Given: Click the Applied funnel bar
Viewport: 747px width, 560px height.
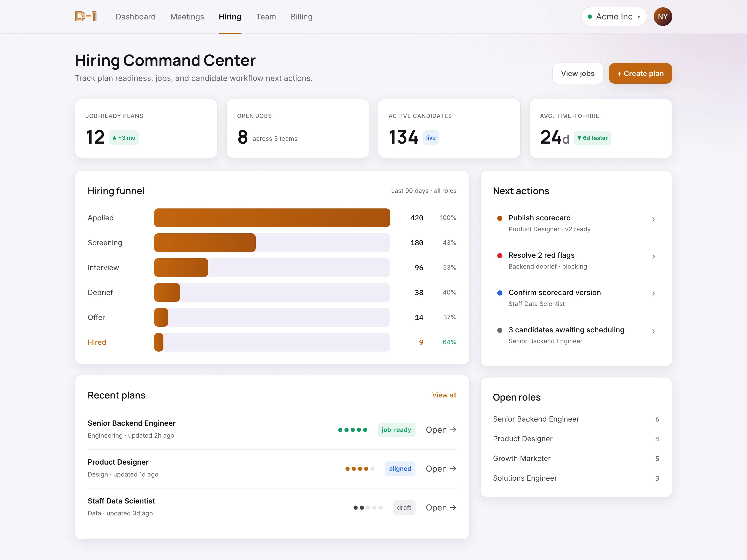Looking at the screenshot, I should [x=272, y=218].
